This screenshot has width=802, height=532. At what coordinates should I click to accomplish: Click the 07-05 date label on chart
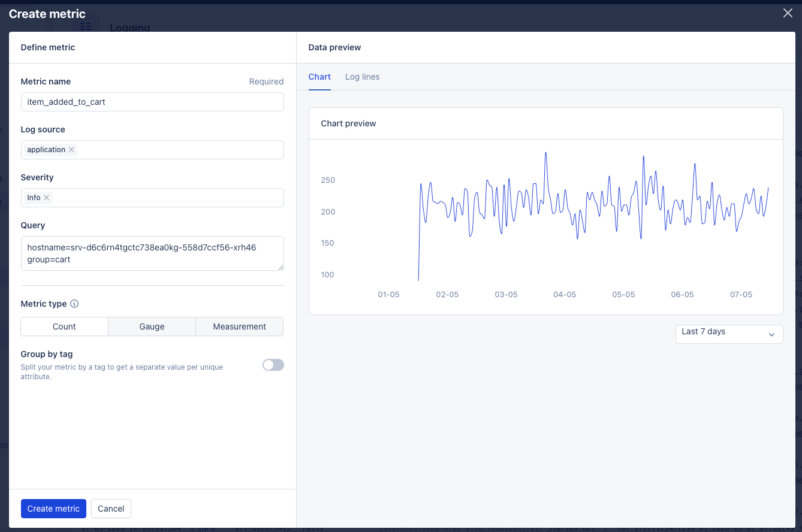[741, 295]
